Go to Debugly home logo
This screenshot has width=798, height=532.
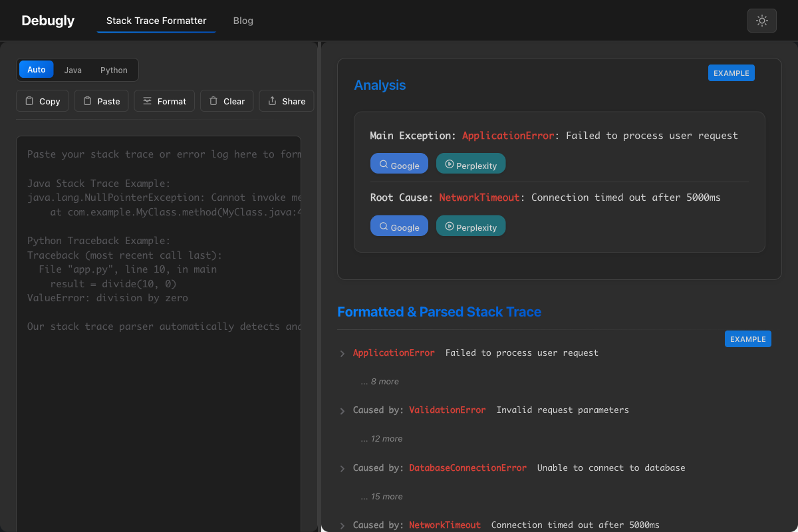tap(48, 21)
